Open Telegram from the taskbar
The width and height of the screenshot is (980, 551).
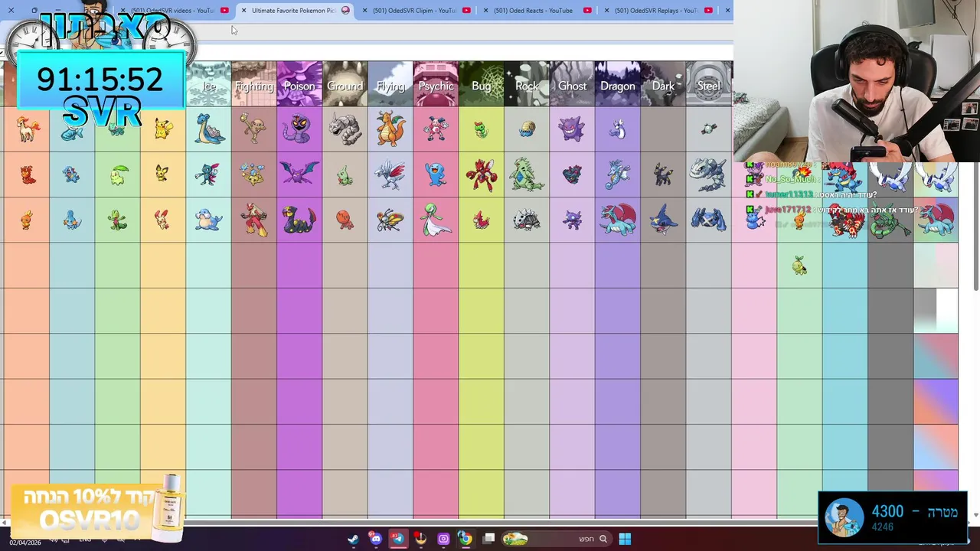pyautogui.click(x=397, y=539)
